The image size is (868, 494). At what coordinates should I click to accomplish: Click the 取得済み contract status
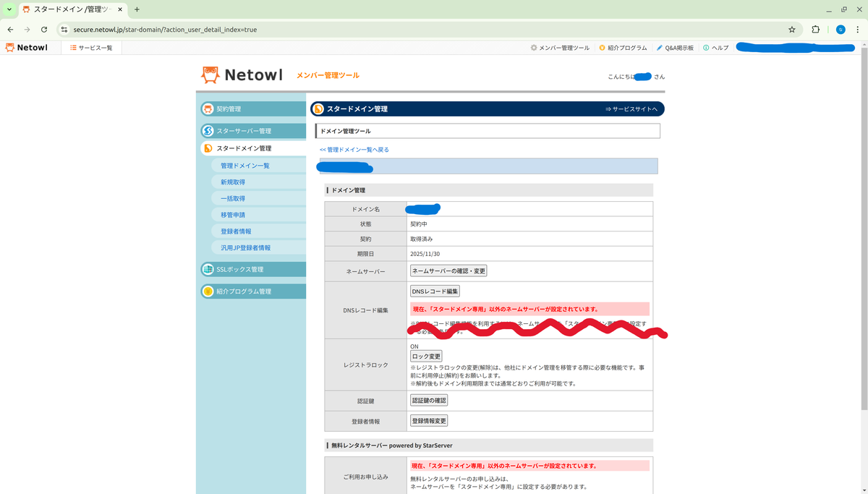[422, 239]
